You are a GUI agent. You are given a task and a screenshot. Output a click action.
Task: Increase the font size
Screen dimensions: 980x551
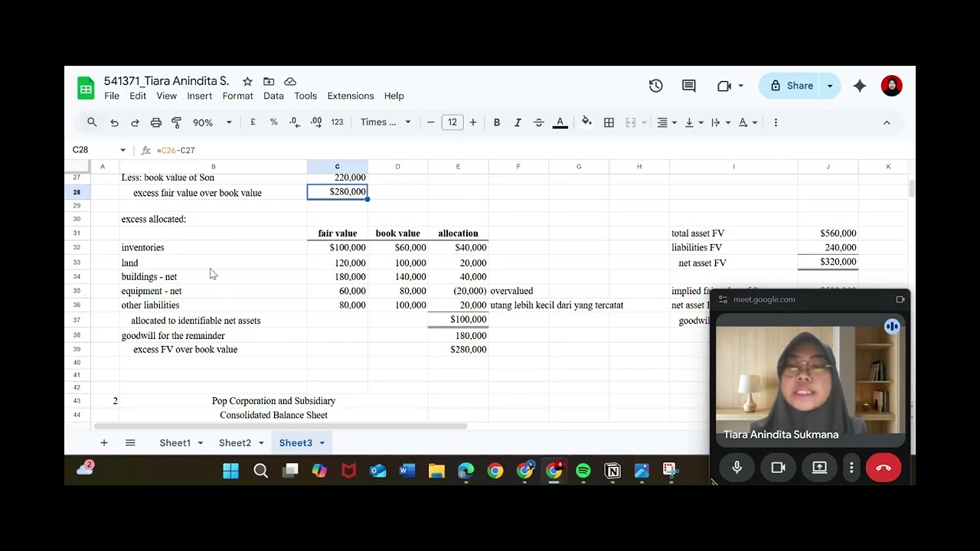(473, 122)
